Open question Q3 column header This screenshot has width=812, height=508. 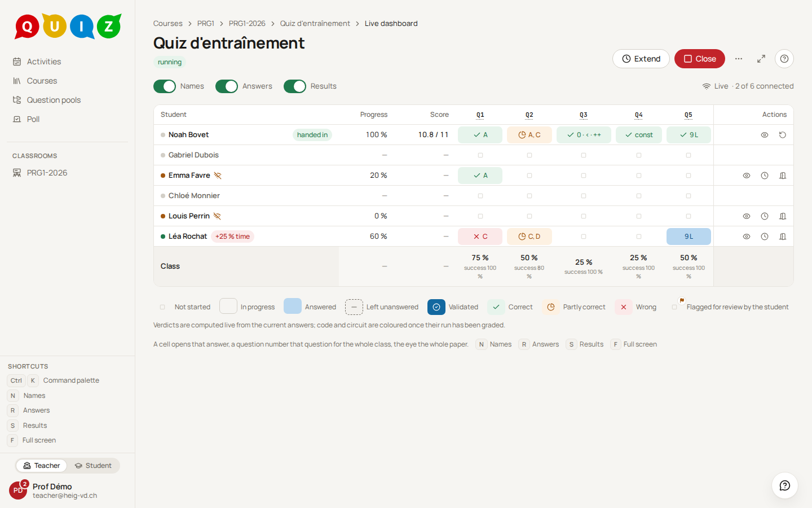click(x=584, y=115)
